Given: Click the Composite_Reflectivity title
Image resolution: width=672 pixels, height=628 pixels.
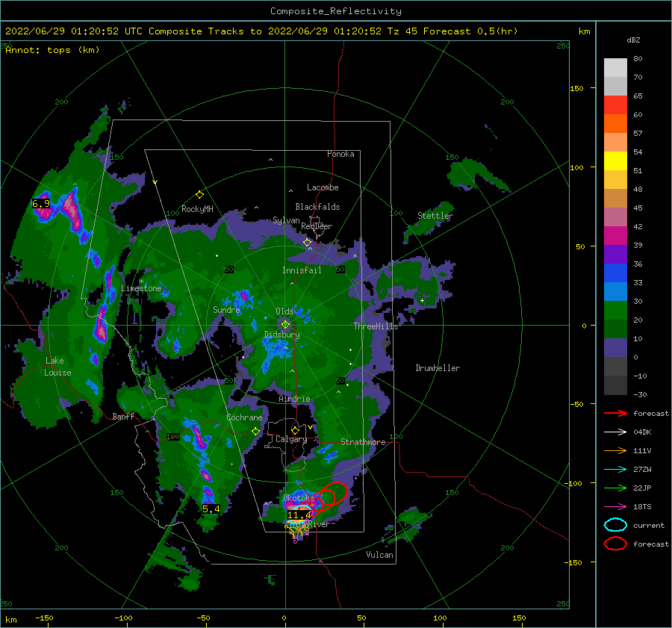Looking at the screenshot, I should [336, 11].
